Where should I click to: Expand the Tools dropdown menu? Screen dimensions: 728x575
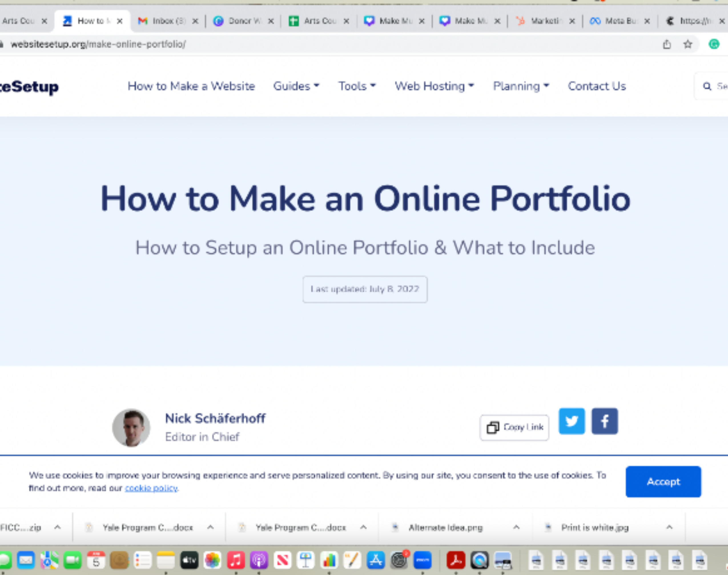357,86
